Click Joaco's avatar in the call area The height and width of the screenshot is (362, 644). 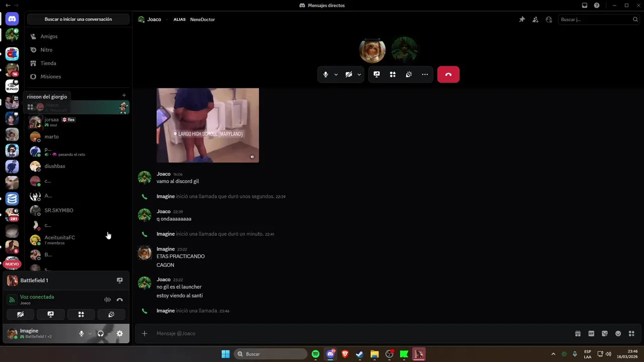405,50
